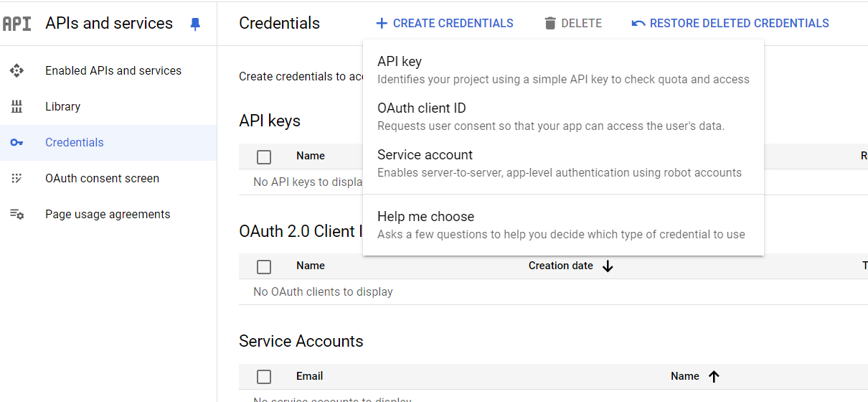
Task: Open OAuth consent screen page
Action: [108, 178]
